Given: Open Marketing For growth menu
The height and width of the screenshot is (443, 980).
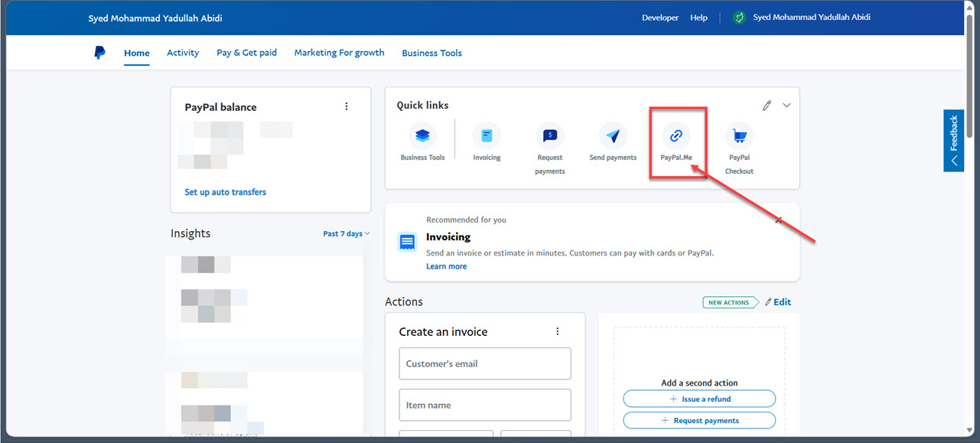Looking at the screenshot, I should (x=339, y=53).
